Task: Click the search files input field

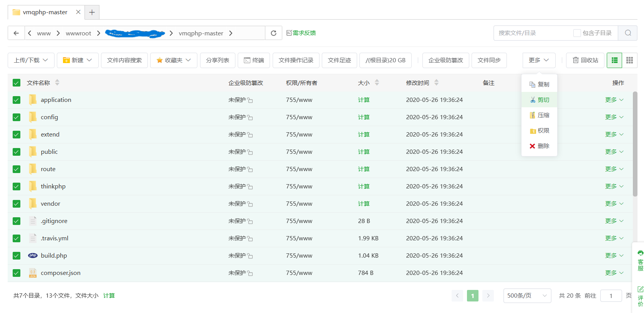Action: click(532, 33)
